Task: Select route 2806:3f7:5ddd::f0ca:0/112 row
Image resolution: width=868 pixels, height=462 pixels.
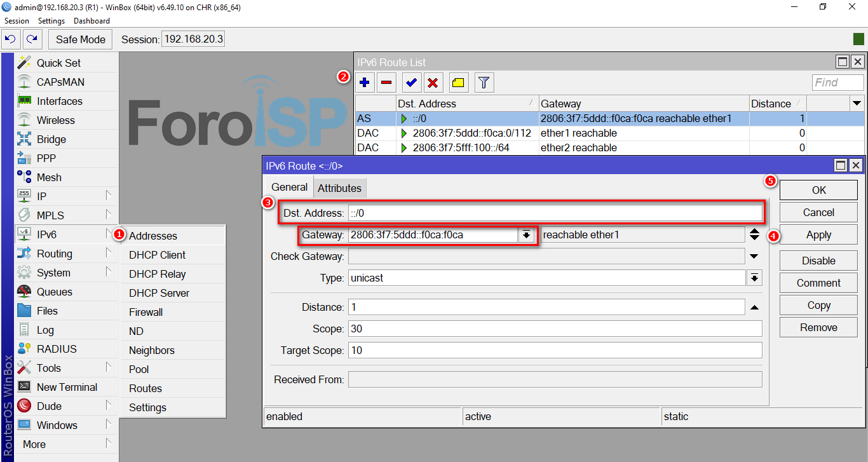Action: pyautogui.click(x=610, y=133)
